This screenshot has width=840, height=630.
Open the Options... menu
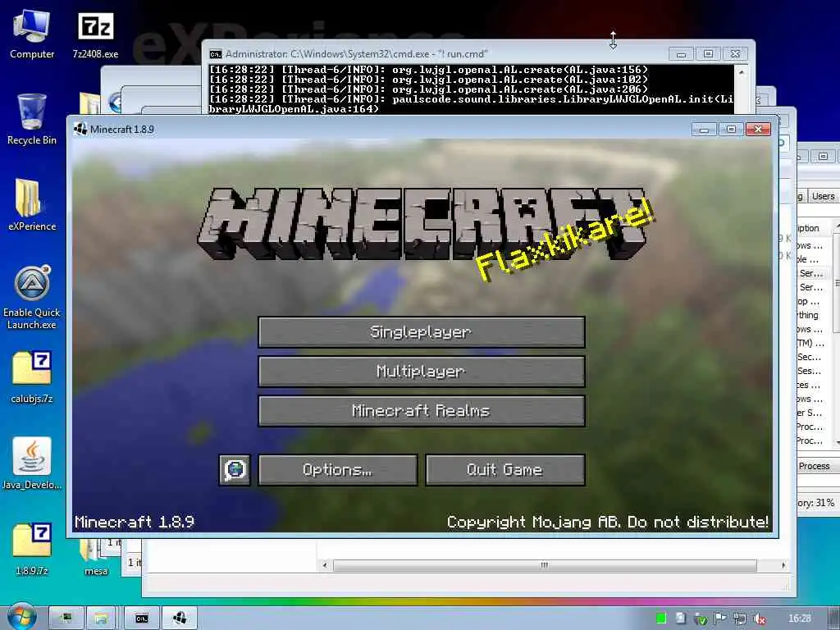coord(338,470)
